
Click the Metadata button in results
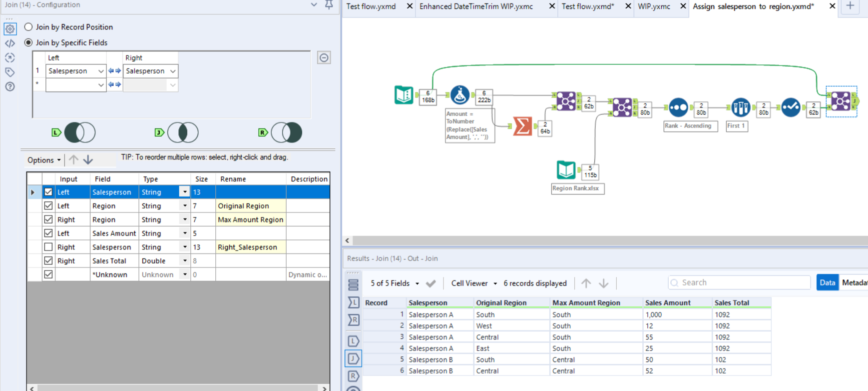coord(855,282)
